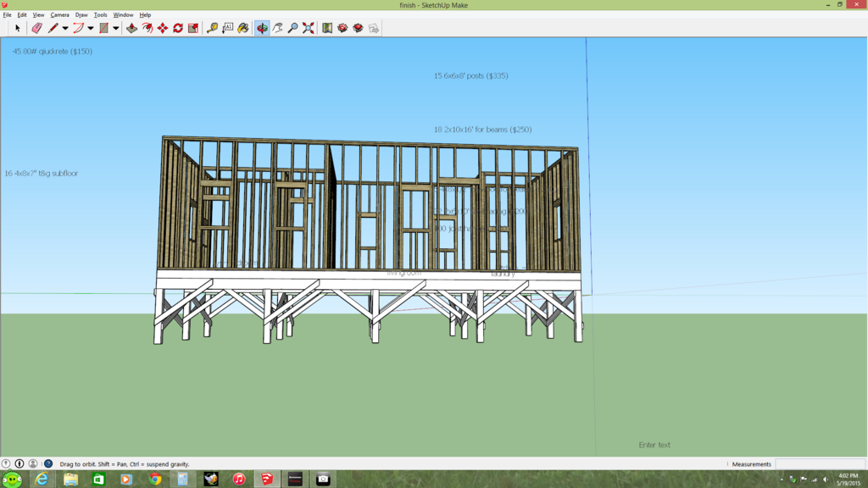Open Get Models 3D Warehouse icon
868x488 pixels.
pos(342,28)
